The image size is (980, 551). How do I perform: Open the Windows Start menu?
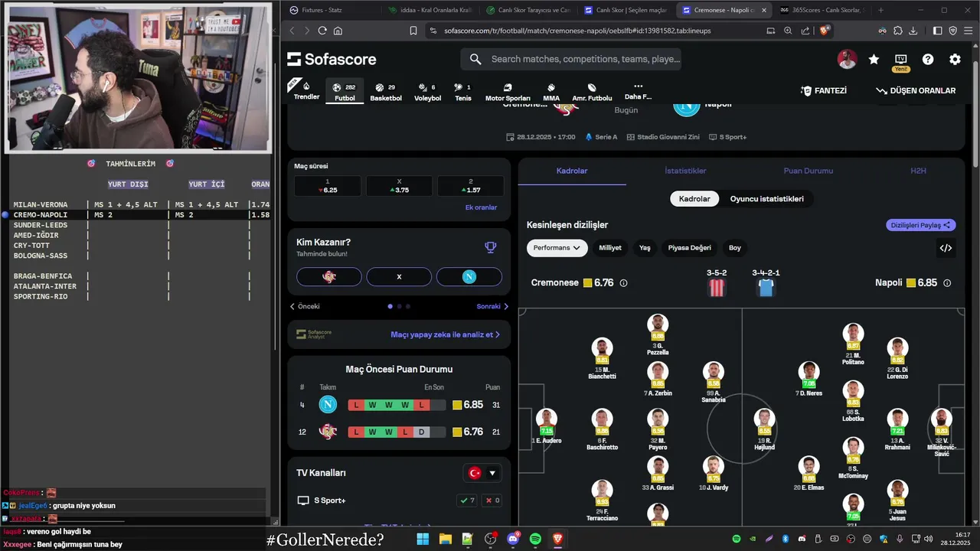[x=423, y=539]
